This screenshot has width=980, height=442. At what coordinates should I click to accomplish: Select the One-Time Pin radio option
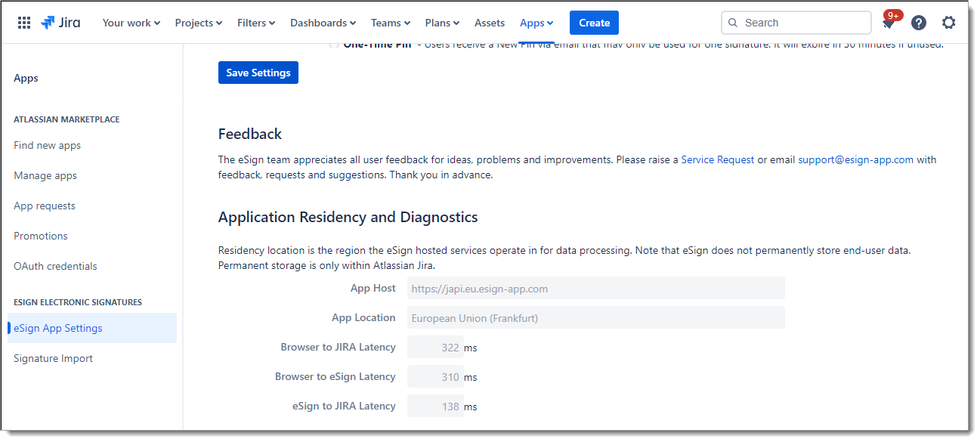pyautogui.click(x=334, y=45)
